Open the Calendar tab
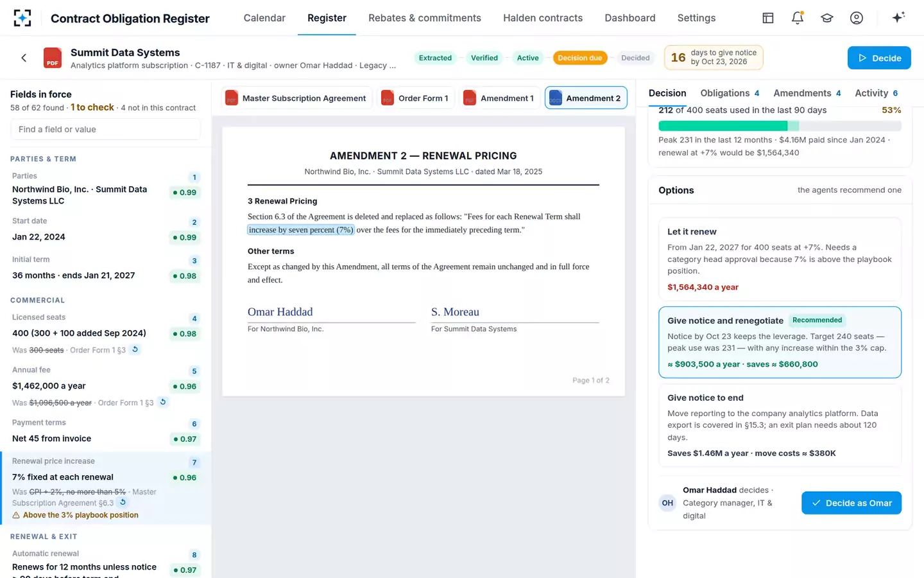 (x=264, y=18)
